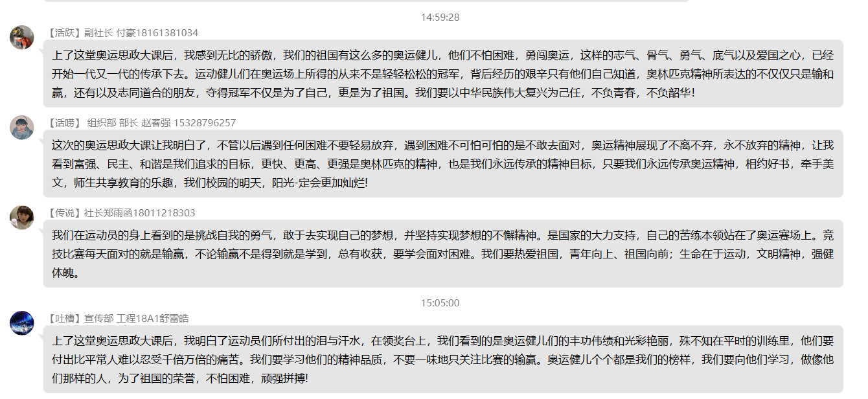Image resolution: width=868 pixels, height=399 pixels.
Task: Open avatar of 副社长 付豪
Action: pos(21,38)
